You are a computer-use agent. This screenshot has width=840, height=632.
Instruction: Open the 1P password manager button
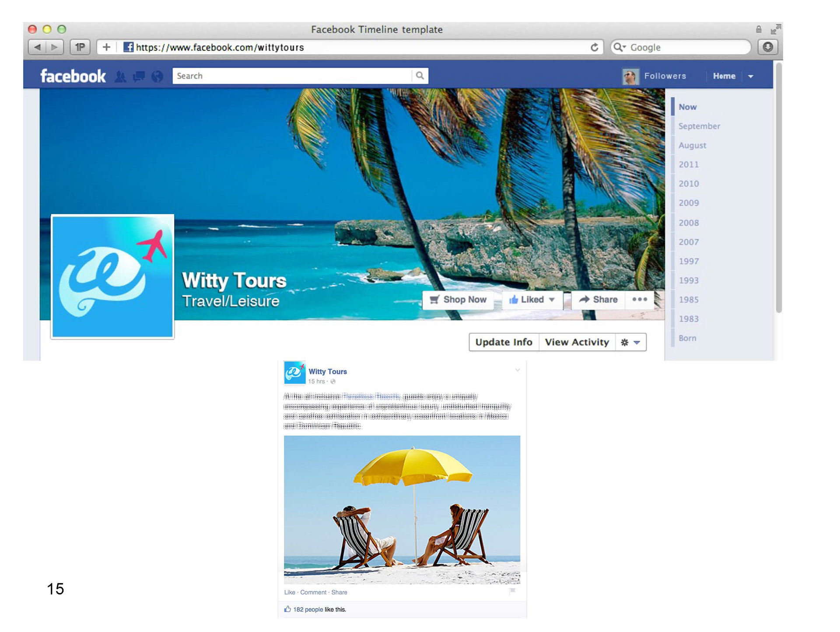coord(80,47)
